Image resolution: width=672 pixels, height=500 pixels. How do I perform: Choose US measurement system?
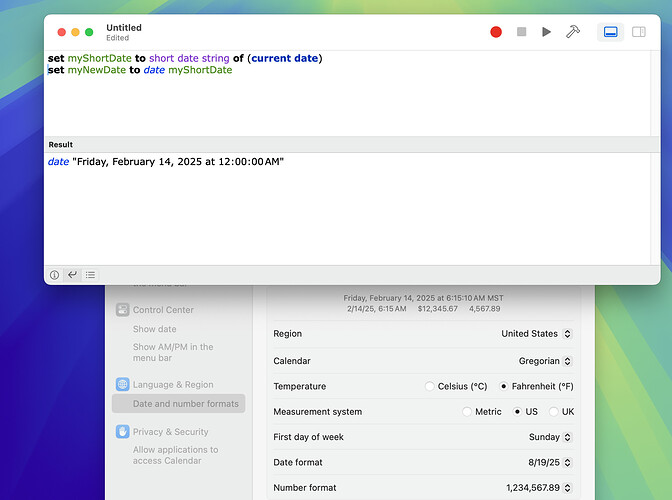(x=517, y=412)
